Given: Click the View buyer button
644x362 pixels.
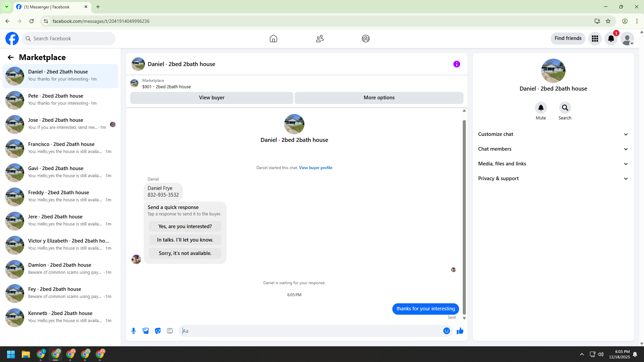Looking at the screenshot, I should pos(212,98).
